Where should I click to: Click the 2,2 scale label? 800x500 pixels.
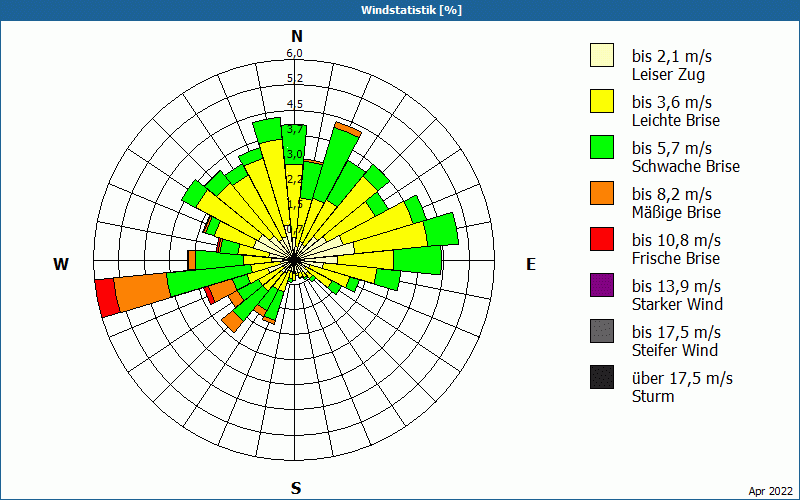[x=294, y=179]
